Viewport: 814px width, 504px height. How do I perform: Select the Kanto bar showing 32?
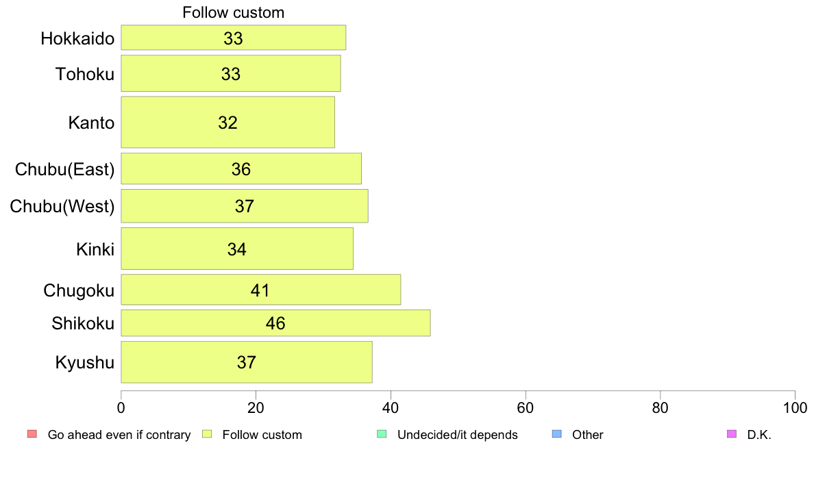coord(228,122)
